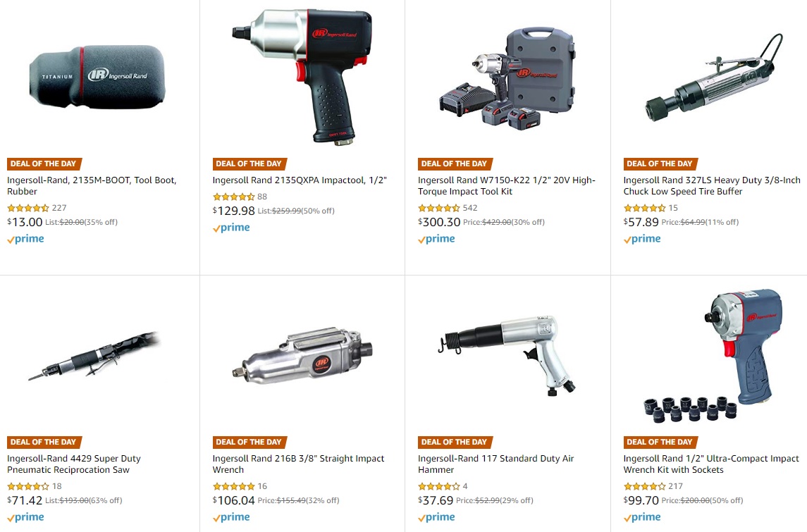Open star ratings for 216B Straight Impact Wrench
The image size is (807, 532).
coord(234,486)
